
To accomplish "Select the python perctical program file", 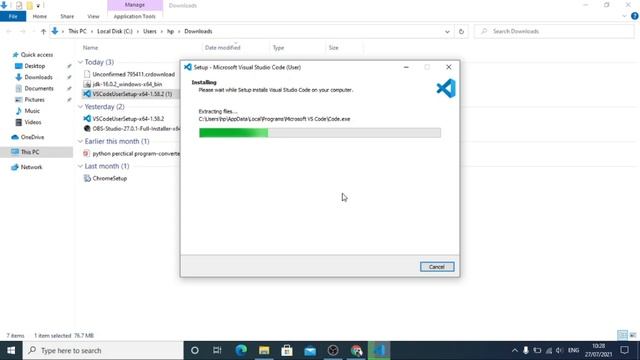I will [131, 153].
